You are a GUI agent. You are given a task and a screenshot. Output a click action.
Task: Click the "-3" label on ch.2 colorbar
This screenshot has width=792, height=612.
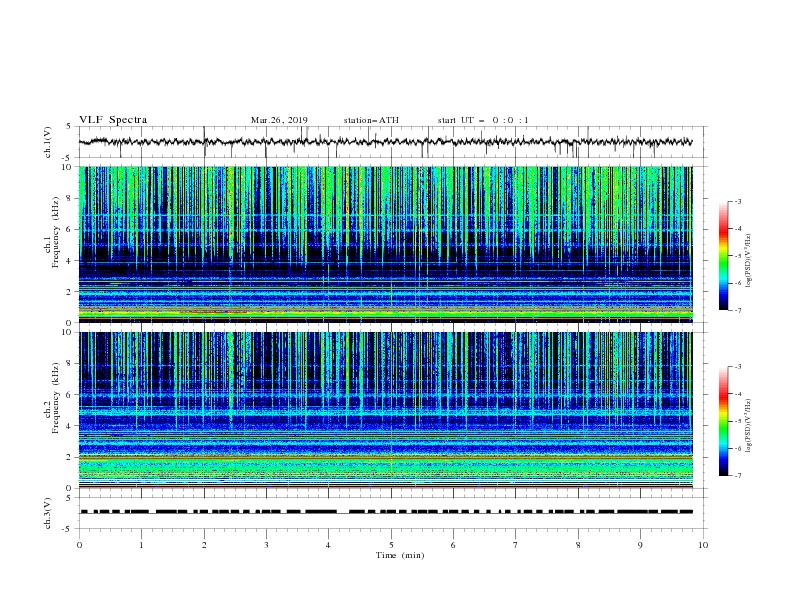tap(737, 367)
